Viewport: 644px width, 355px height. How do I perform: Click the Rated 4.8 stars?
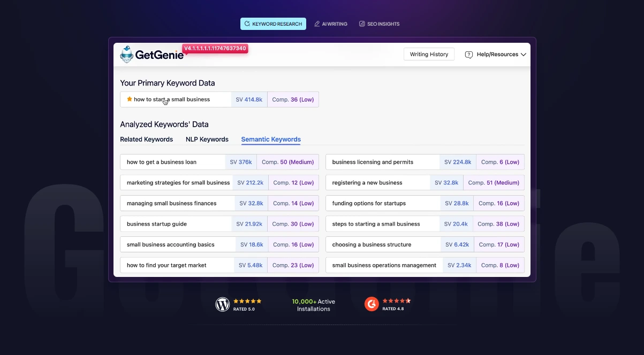[397, 301]
